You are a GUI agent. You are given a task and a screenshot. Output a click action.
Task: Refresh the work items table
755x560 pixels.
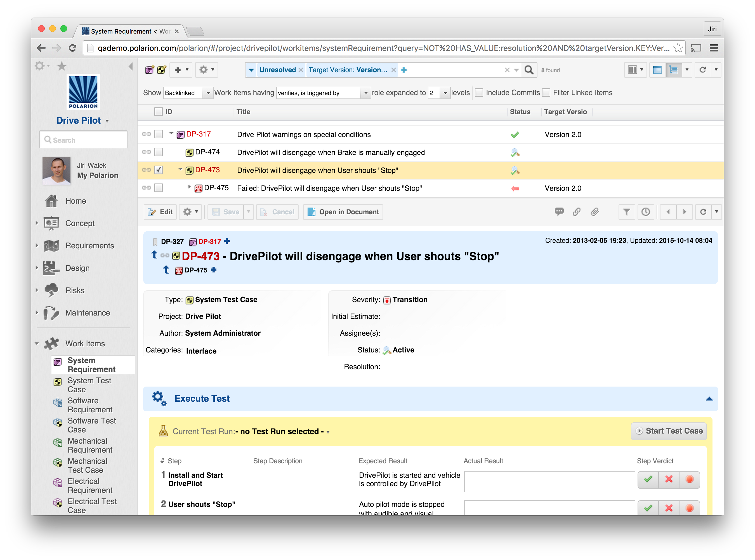point(704,70)
